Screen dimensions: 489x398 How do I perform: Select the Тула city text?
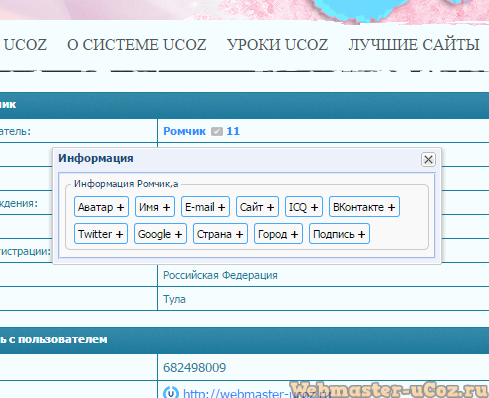[x=174, y=299]
